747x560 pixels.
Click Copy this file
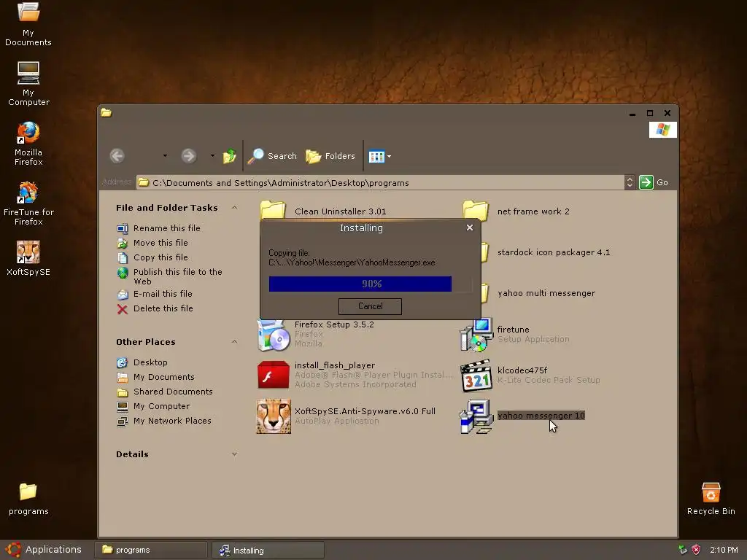(x=152, y=257)
